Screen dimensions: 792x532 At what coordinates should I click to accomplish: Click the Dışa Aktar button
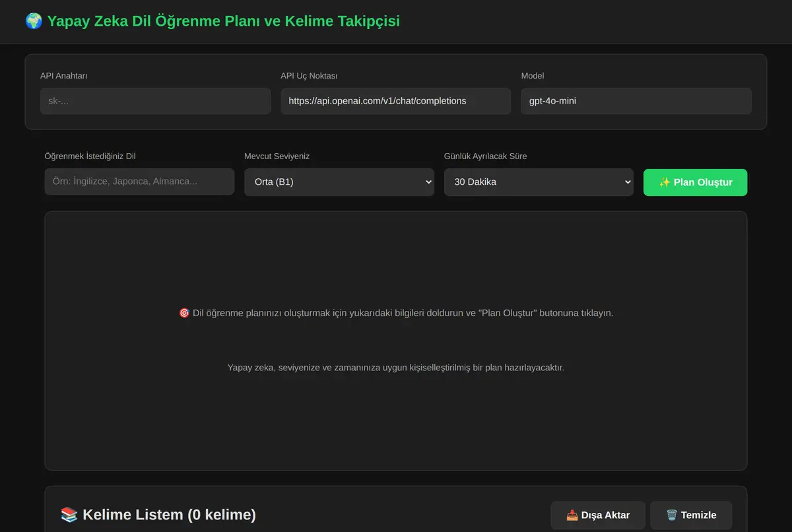pos(598,515)
